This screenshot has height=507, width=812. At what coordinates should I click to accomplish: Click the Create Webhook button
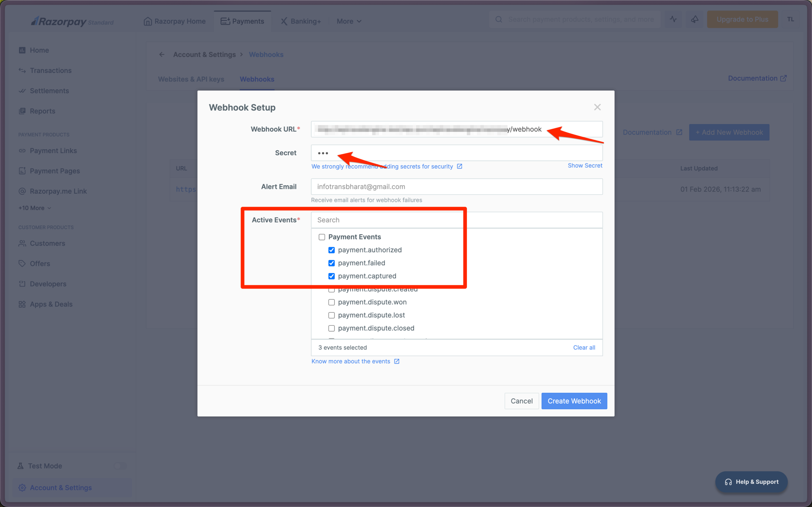coord(574,401)
